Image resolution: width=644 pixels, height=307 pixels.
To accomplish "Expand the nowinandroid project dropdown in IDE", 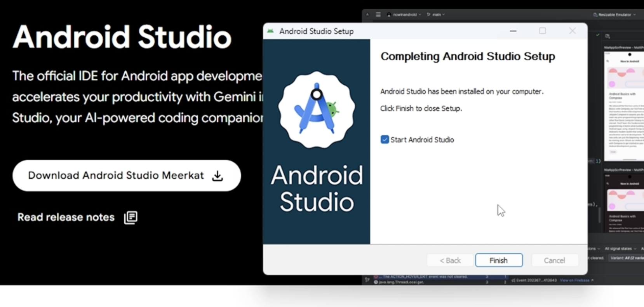I will pyautogui.click(x=404, y=14).
